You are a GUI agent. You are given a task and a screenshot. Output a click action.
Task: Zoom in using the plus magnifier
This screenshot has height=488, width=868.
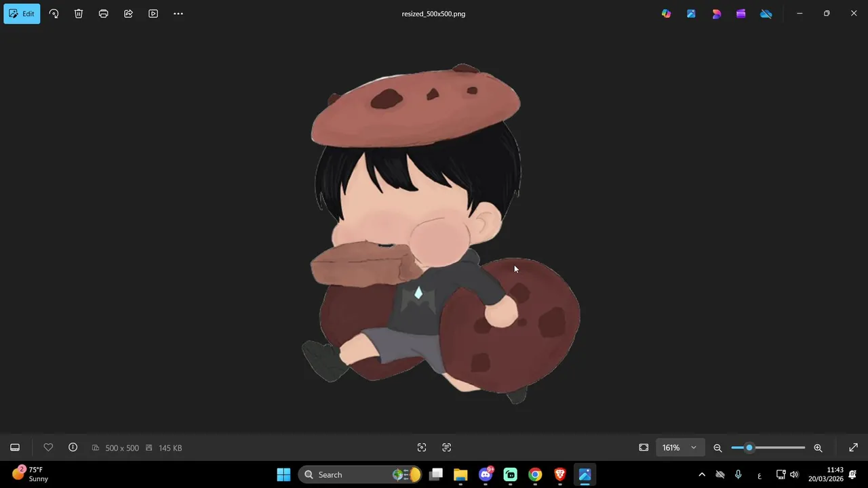point(818,447)
